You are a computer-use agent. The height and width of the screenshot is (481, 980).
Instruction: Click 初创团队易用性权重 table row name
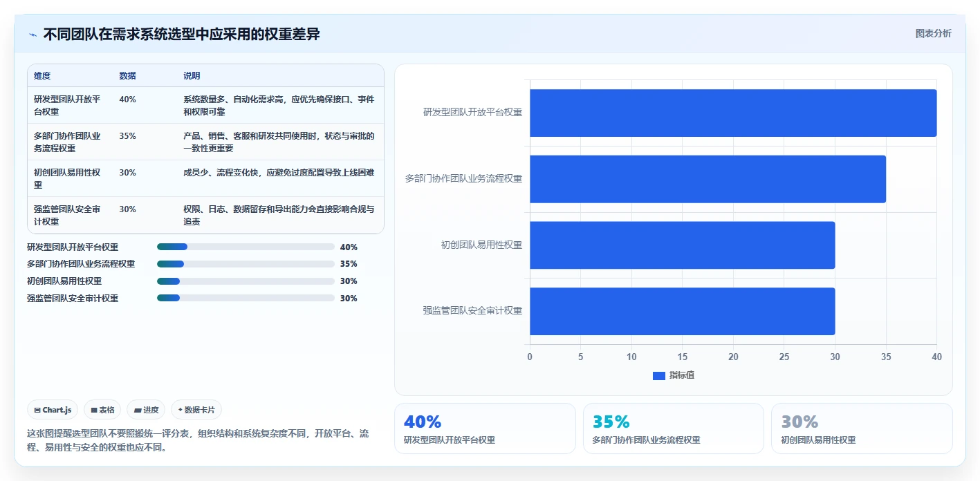(x=67, y=179)
